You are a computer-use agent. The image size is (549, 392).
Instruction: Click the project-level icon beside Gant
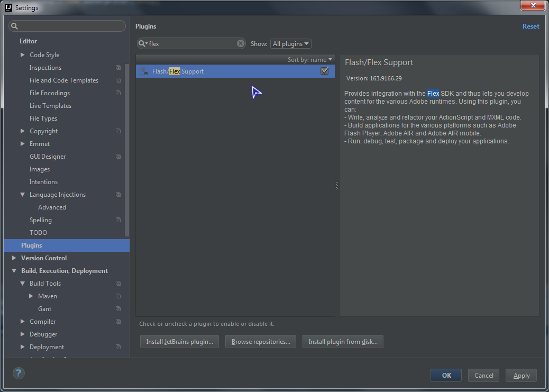coord(118,308)
